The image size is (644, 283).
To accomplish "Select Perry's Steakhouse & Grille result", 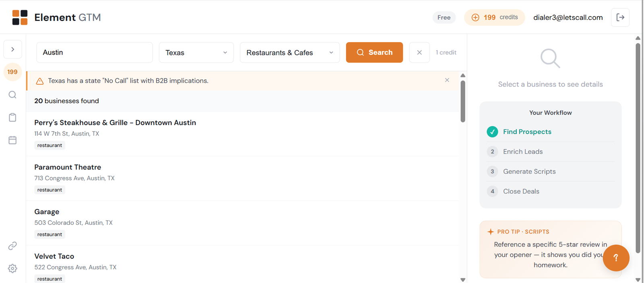I will tap(115, 123).
